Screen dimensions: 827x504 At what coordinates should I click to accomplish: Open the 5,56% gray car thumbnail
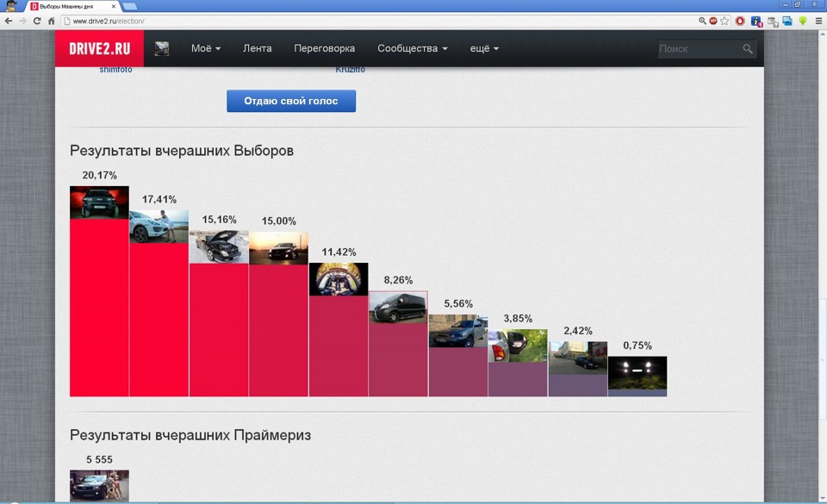click(x=458, y=331)
